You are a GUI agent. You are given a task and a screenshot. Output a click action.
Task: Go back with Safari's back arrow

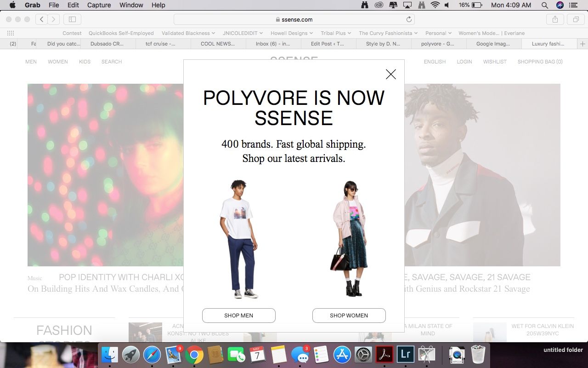(x=42, y=19)
